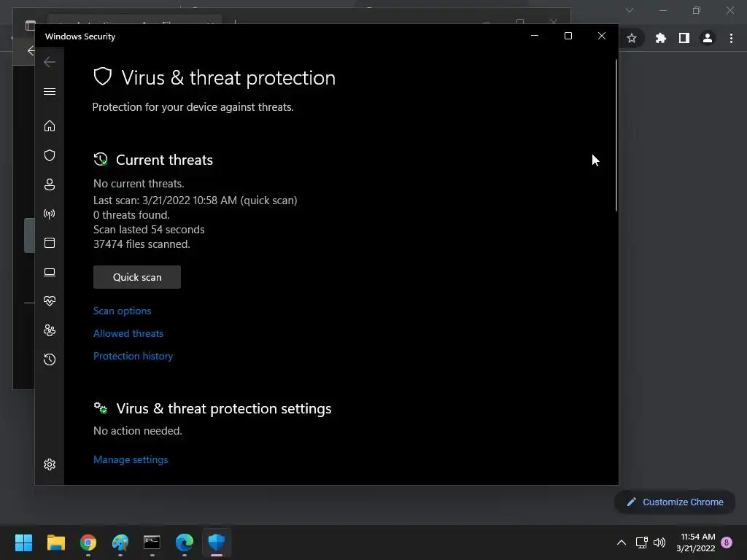The height and width of the screenshot is (560, 747).
Task: Select Virus & threat protection shield icon in sidebar
Action: [x=50, y=155]
